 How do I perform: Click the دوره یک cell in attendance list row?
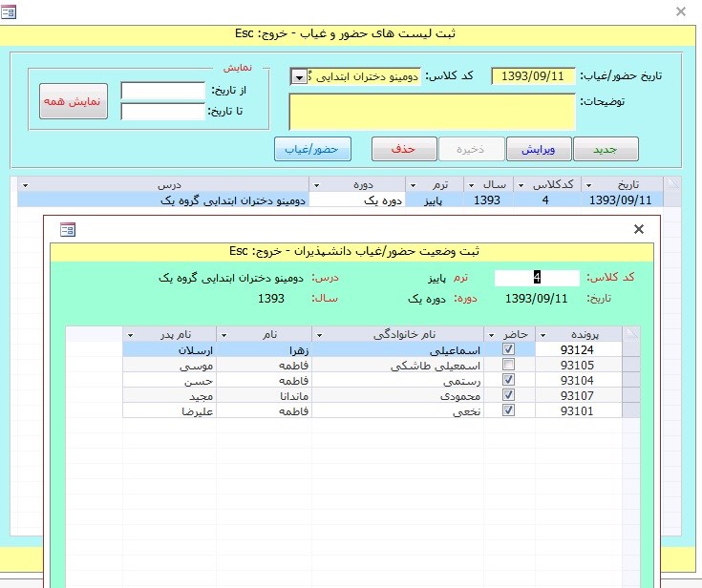coord(357,200)
